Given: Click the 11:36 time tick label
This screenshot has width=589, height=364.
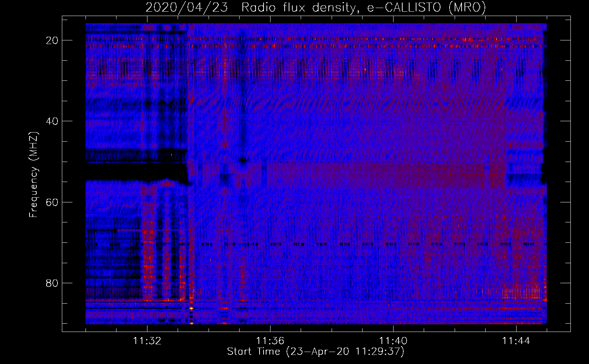Looking at the screenshot, I should click(x=270, y=341).
